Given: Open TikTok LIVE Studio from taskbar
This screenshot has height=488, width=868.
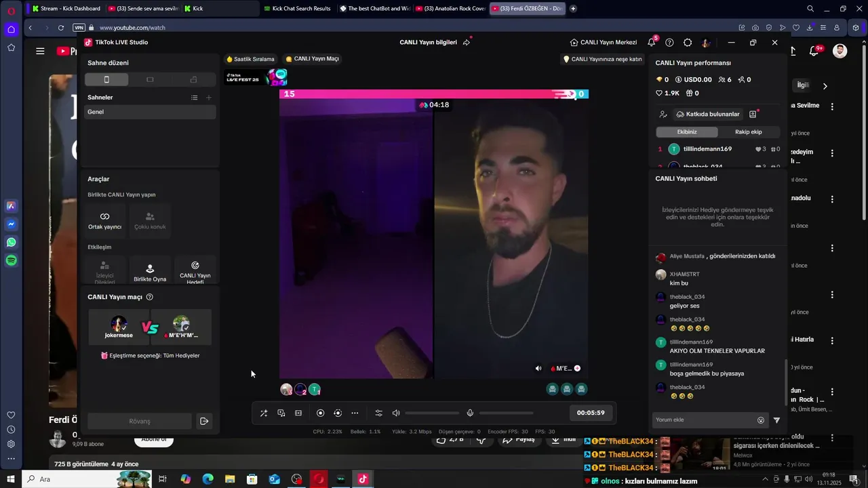Looking at the screenshot, I should coord(362,479).
